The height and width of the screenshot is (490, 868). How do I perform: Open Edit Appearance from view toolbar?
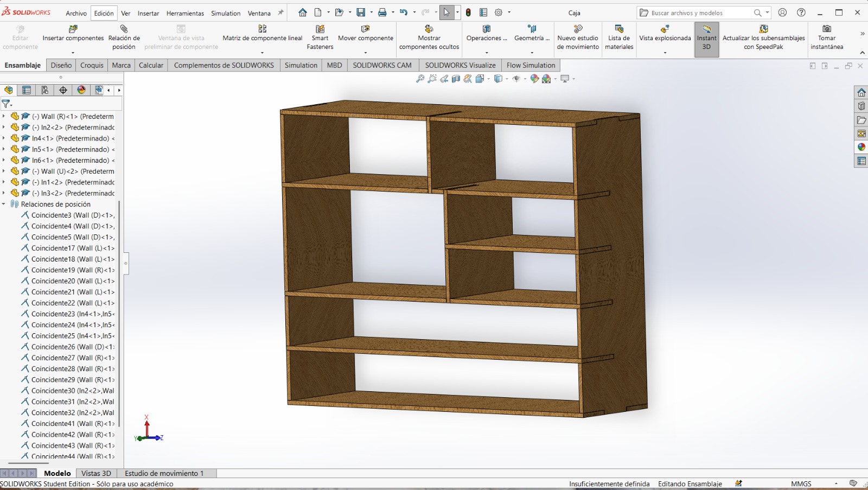[x=534, y=79]
